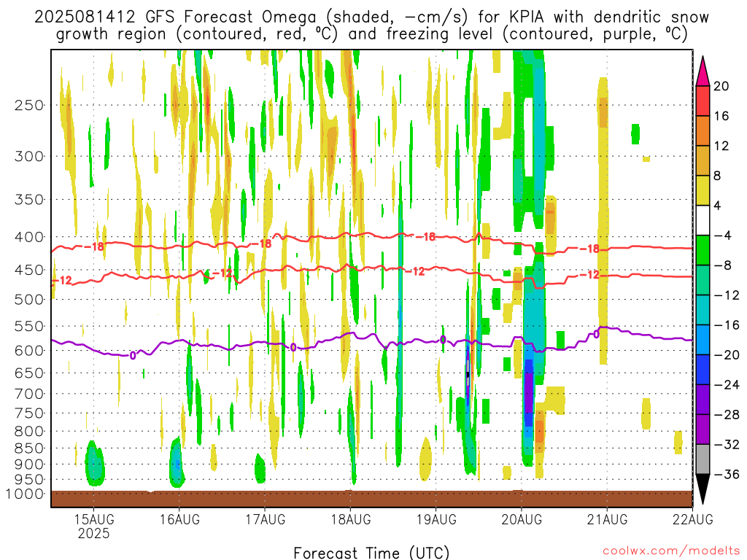This screenshot has width=747, height=560.
Task: Click the colorbar tick label 8
Action: pyautogui.click(x=718, y=176)
